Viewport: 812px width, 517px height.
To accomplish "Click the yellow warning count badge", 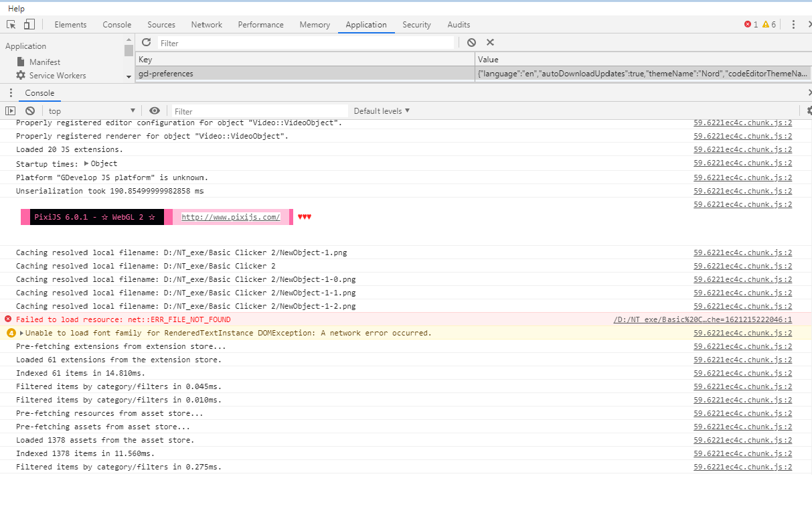I will point(769,25).
